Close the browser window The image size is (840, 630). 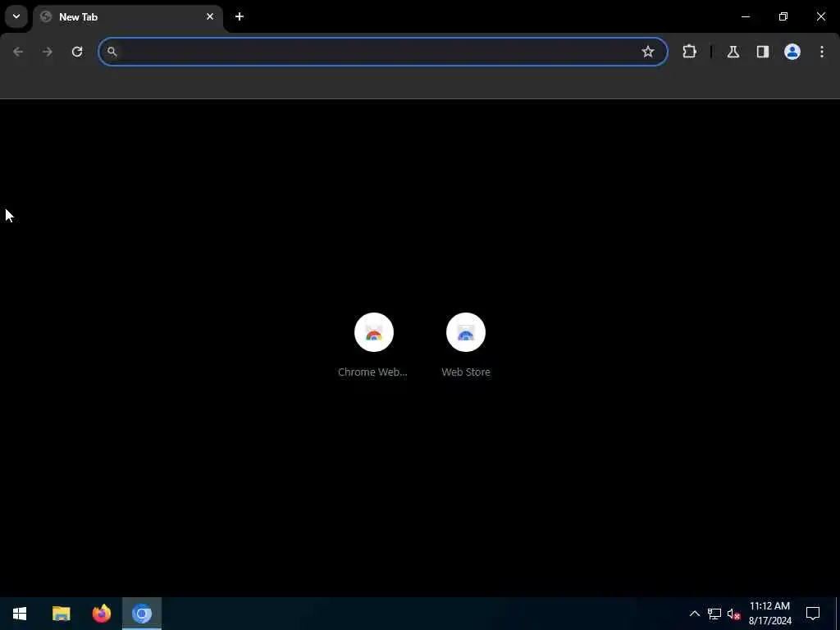pyautogui.click(x=820, y=16)
